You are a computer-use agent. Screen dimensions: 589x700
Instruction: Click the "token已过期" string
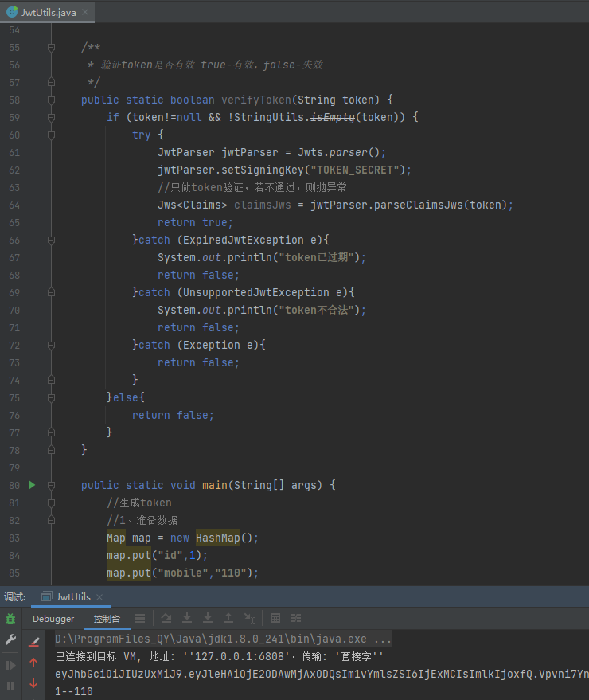pyautogui.click(x=316, y=257)
